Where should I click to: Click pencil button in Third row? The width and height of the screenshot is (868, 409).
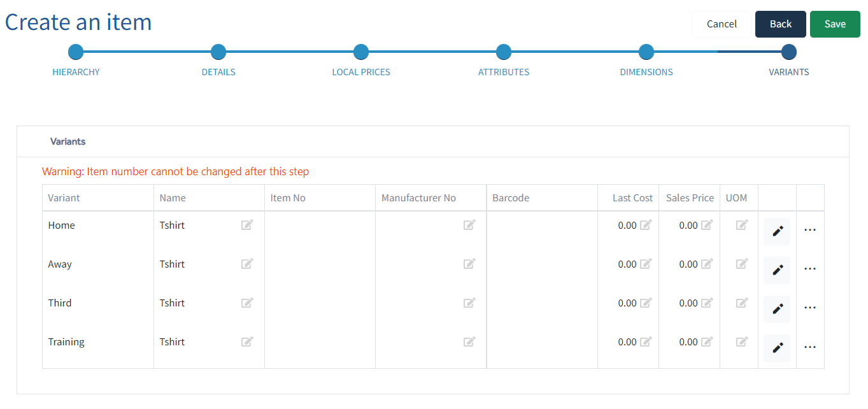[777, 309]
